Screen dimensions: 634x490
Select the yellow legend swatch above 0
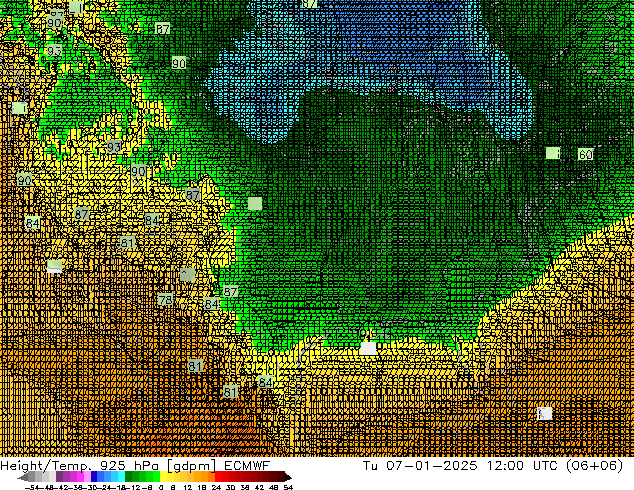click(163, 476)
